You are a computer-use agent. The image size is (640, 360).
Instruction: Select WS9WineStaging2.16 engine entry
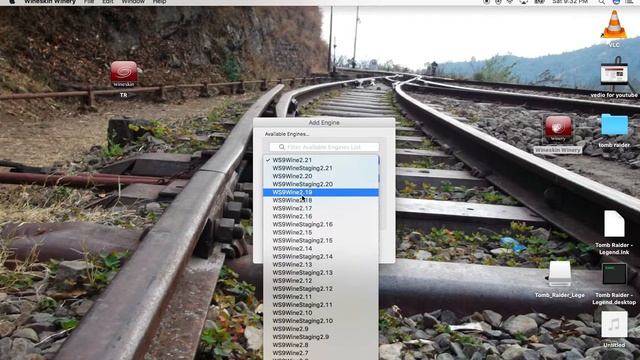click(321, 224)
